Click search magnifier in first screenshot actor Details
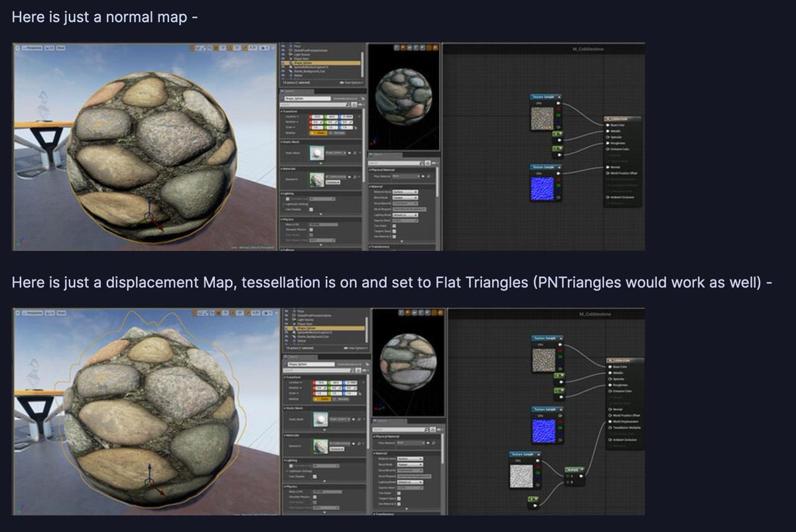796x532 pixels. coord(348,104)
